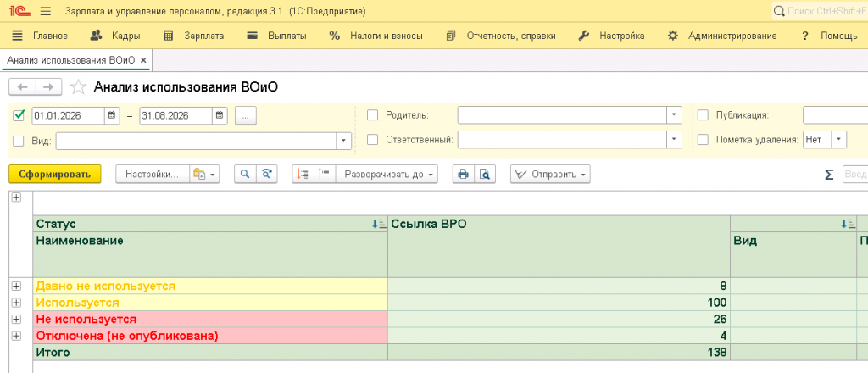Image resolution: width=868 pixels, height=373 pixels.
Task: Open calendar picker for end date 31.08.2026
Action: coord(220,115)
